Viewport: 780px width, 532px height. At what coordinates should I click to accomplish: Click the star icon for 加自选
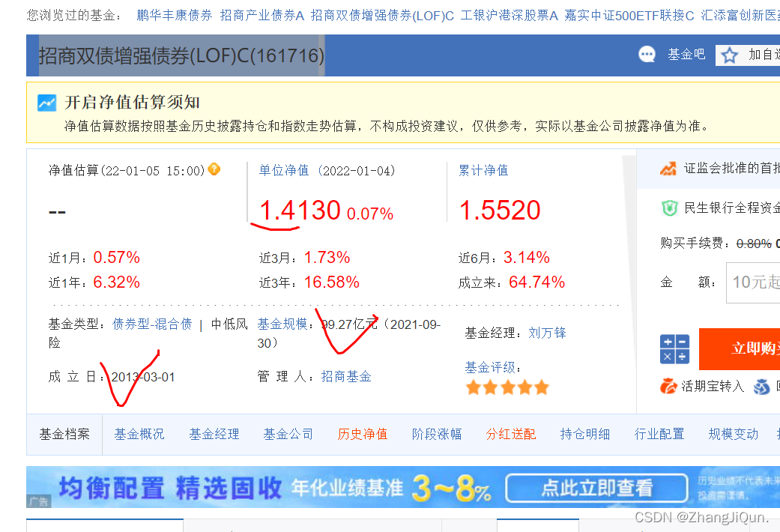[730, 55]
